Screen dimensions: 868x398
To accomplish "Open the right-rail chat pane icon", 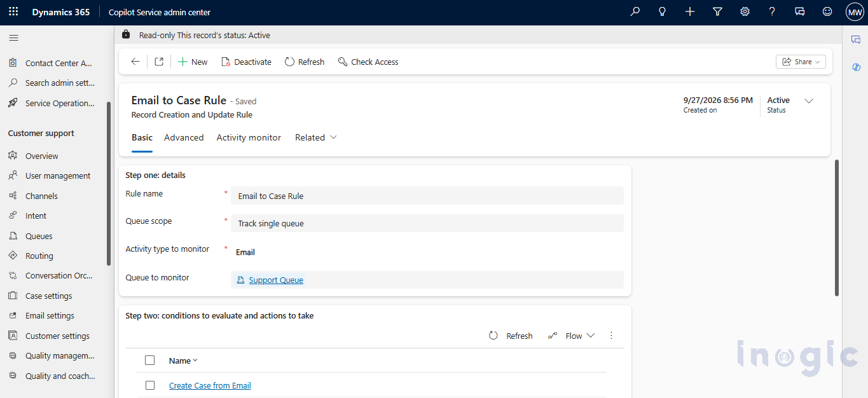I will coord(856,39).
